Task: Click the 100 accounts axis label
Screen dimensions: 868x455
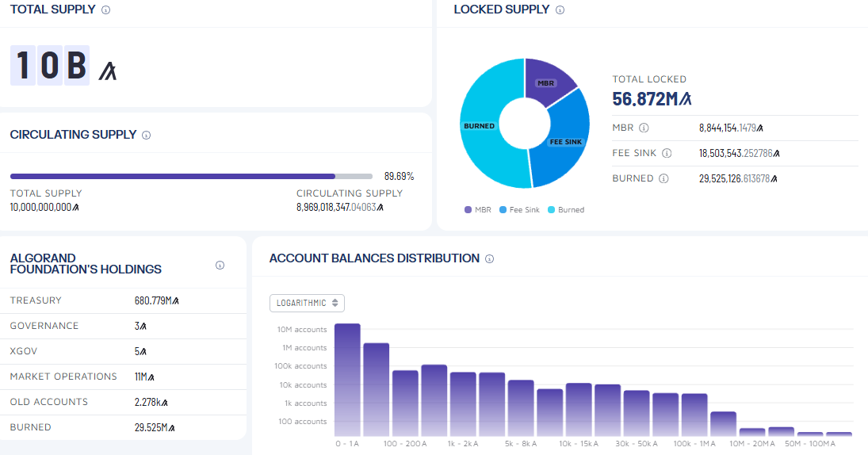Action: click(x=303, y=421)
